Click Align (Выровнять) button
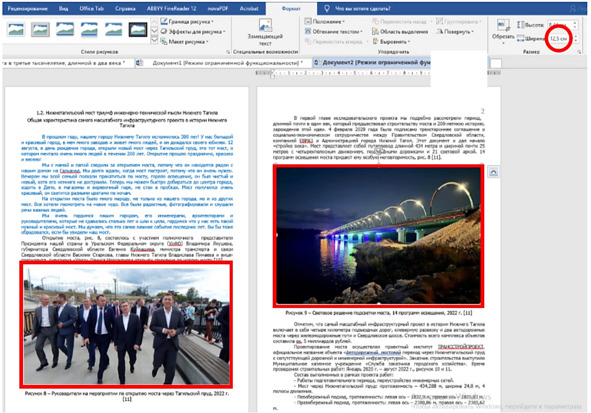 tap(391, 42)
